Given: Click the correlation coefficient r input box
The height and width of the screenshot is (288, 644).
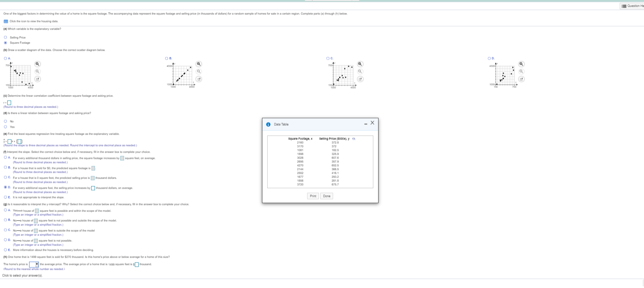Looking at the screenshot, I should pyautogui.click(x=9, y=103).
